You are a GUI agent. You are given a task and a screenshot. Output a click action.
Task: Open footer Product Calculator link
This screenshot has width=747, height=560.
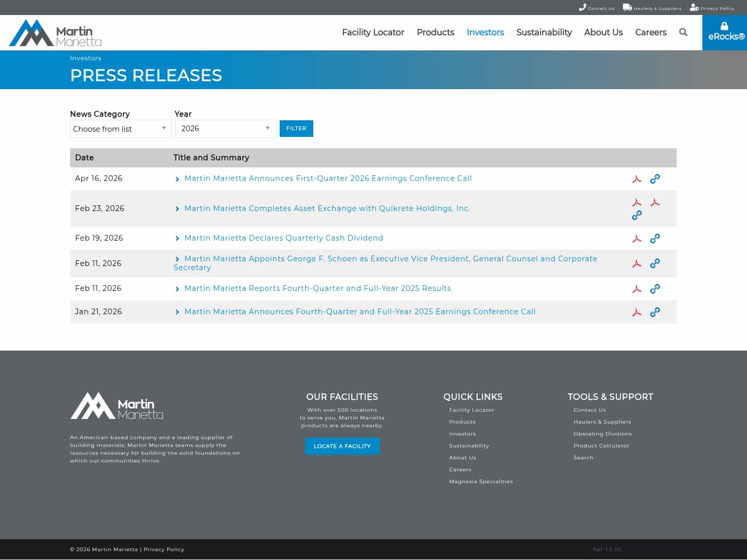(x=601, y=446)
